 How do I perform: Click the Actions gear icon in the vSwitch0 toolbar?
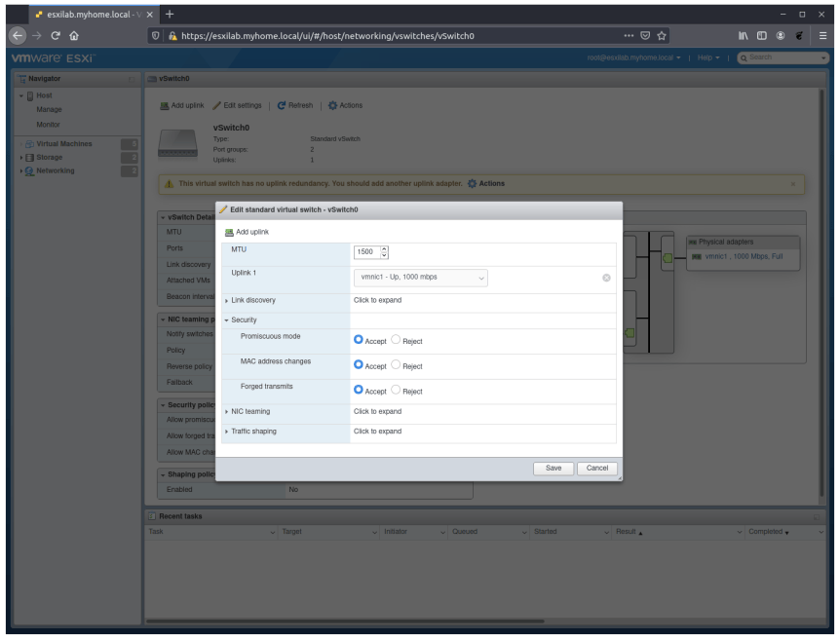pyautogui.click(x=332, y=105)
